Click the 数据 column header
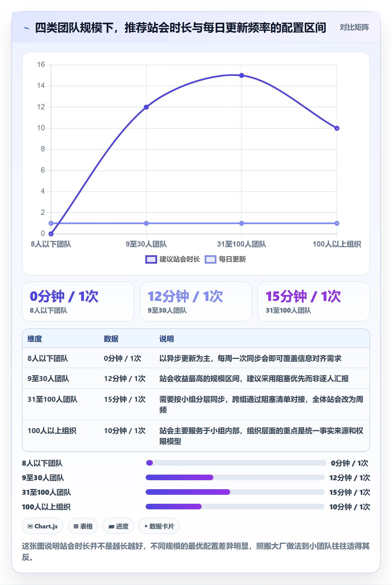The height and width of the screenshot is (585, 392). 111,339
